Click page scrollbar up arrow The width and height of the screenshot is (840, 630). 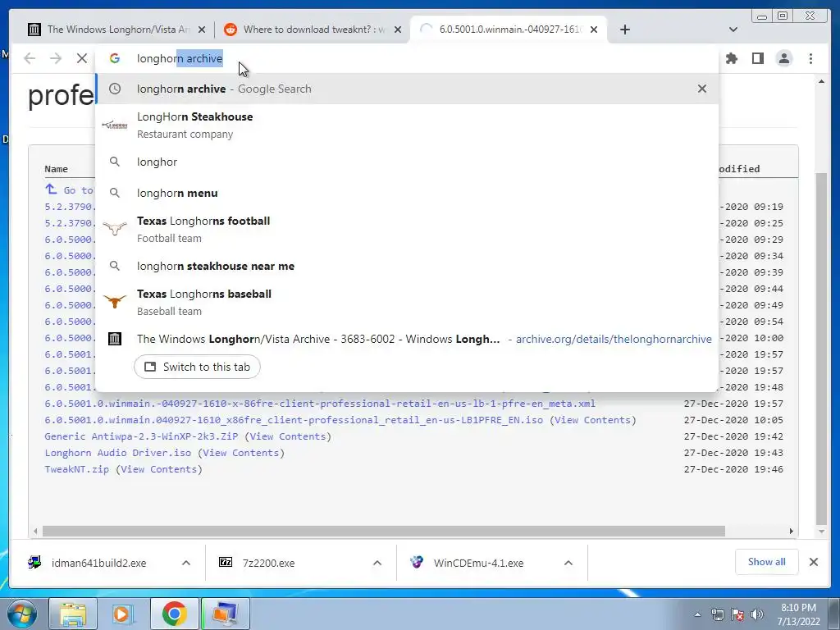tap(821, 81)
